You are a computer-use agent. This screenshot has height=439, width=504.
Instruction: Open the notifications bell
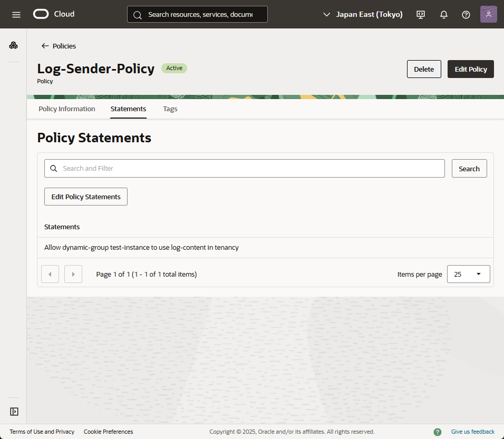click(x=443, y=14)
